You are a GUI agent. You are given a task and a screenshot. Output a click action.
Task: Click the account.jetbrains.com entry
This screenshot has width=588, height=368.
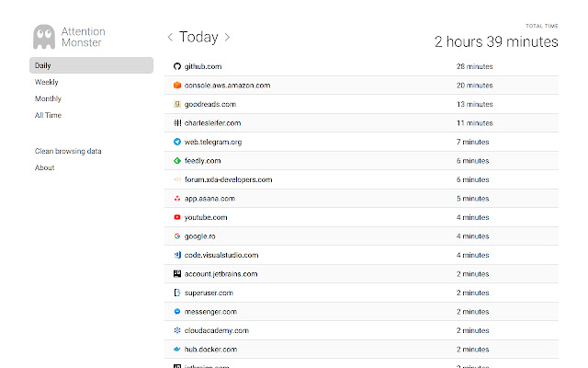tap(220, 274)
